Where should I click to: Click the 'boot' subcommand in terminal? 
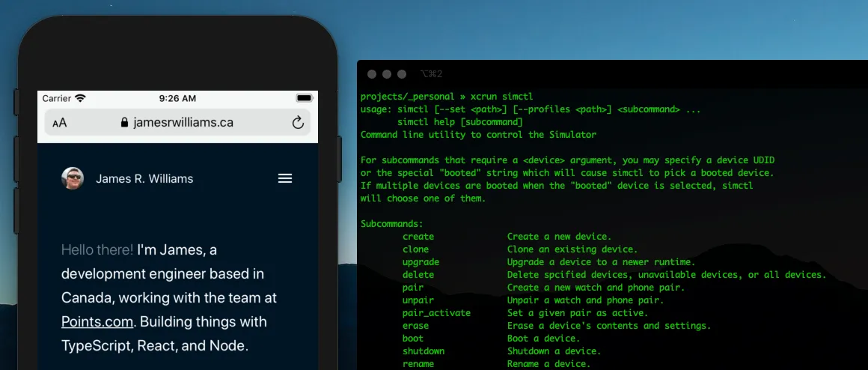click(413, 339)
